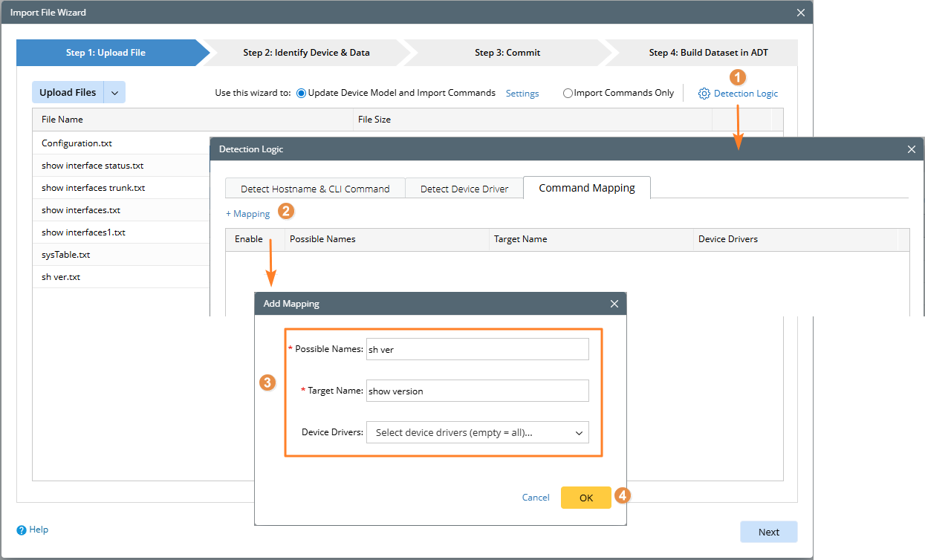The image size is (925, 560).
Task: Select Import Commands Only radio button
Action: (x=568, y=94)
